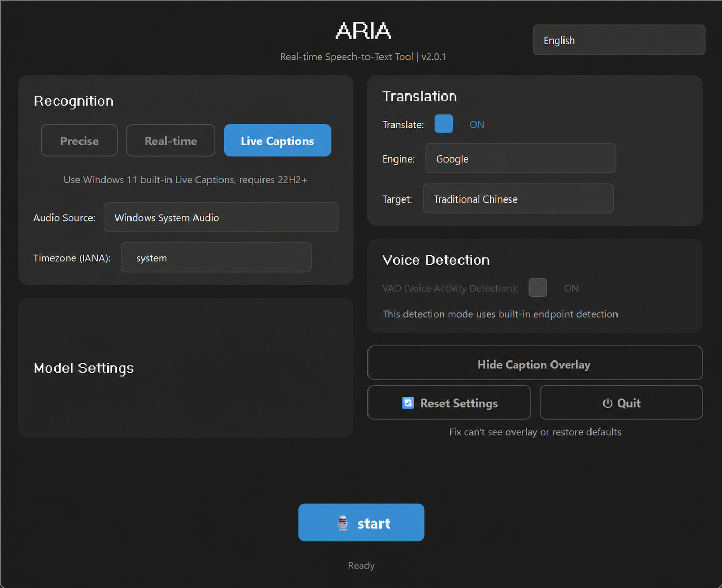This screenshot has width=722, height=588.
Task: Click the 'VAD (Voice Activity Detection):' label
Action: pyautogui.click(x=450, y=288)
